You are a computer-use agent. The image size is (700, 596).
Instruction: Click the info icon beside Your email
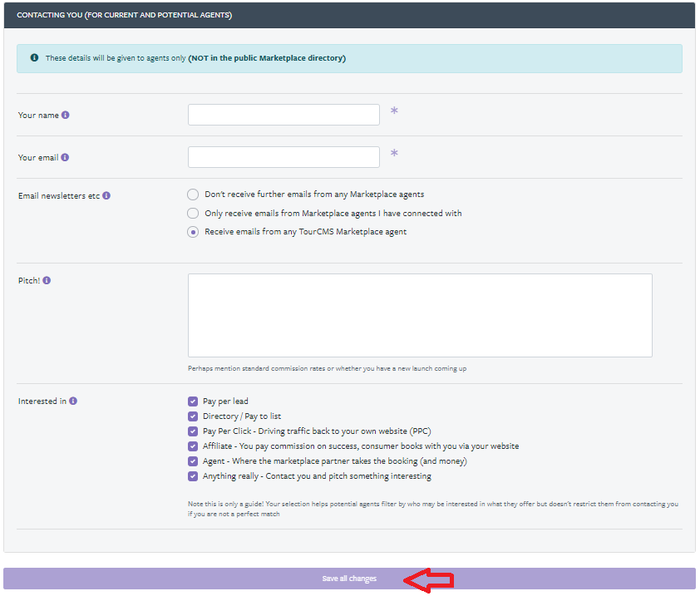coord(65,158)
